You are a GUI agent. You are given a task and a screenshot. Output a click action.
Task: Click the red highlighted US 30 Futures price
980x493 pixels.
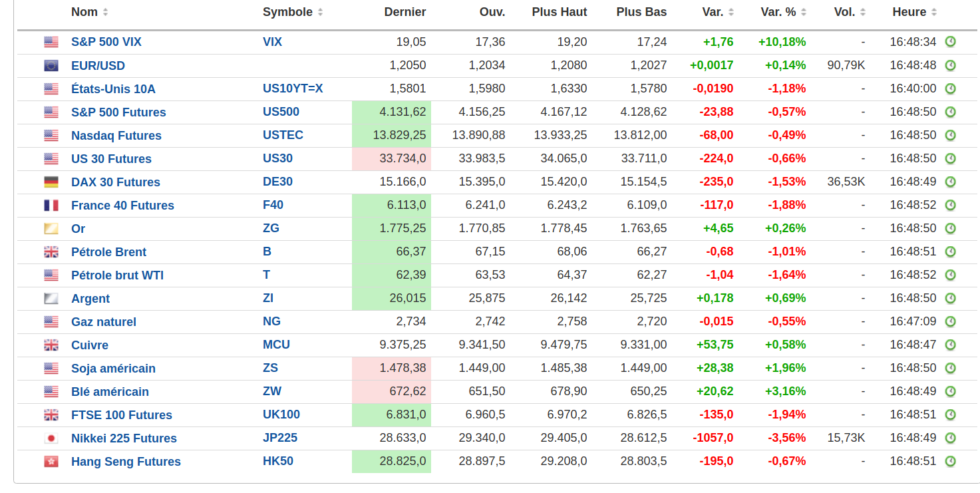[391, 158]
